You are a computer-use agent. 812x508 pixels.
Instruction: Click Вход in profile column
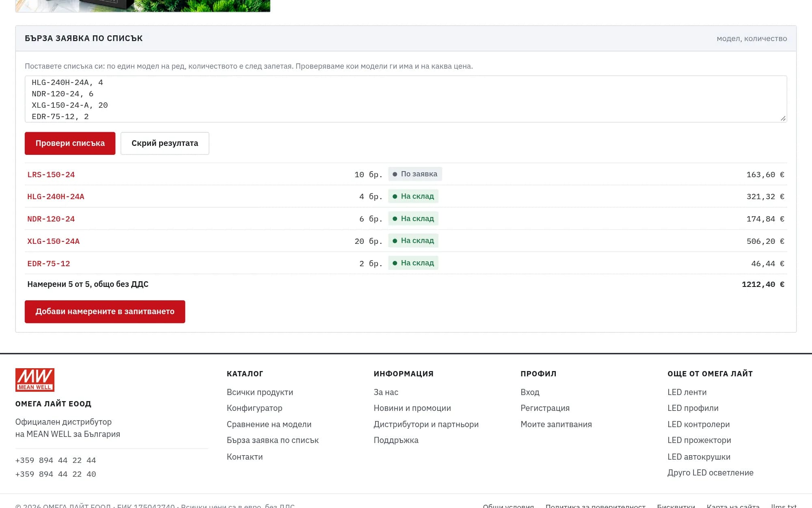[530, 392]
